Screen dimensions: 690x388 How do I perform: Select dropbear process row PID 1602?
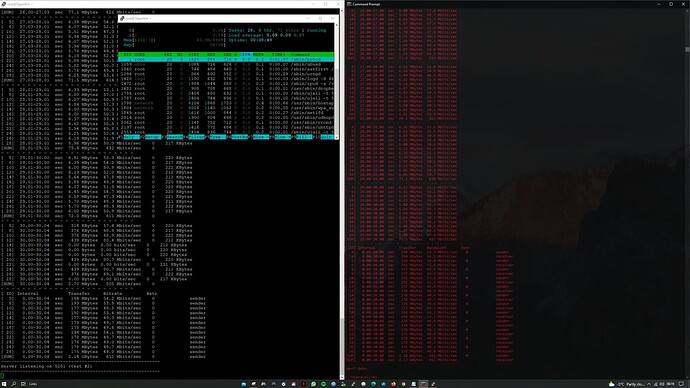coord(226,88)
